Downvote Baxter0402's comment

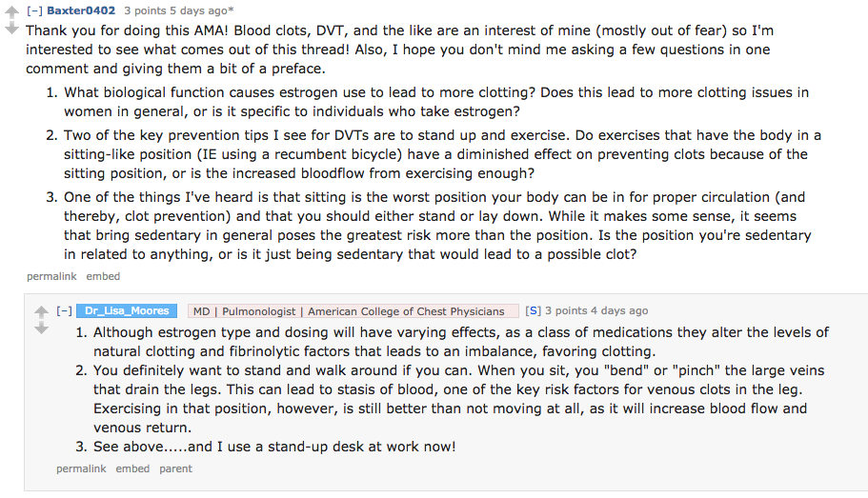(x=11, y=28)
